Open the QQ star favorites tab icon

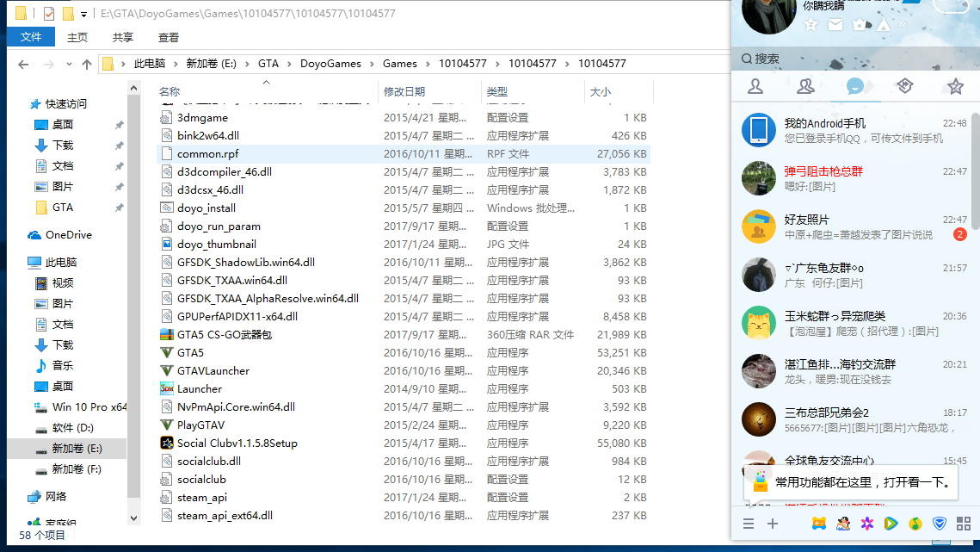955,86
